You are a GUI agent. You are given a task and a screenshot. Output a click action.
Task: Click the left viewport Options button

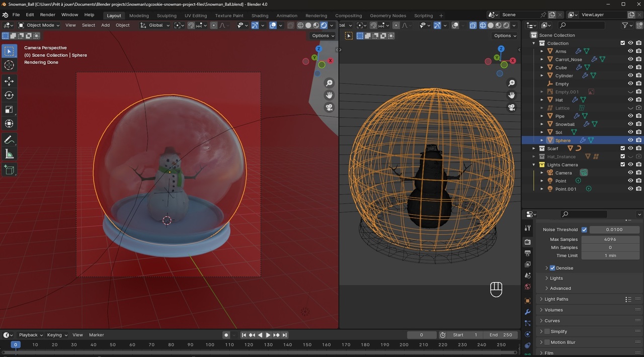point(323,36)
